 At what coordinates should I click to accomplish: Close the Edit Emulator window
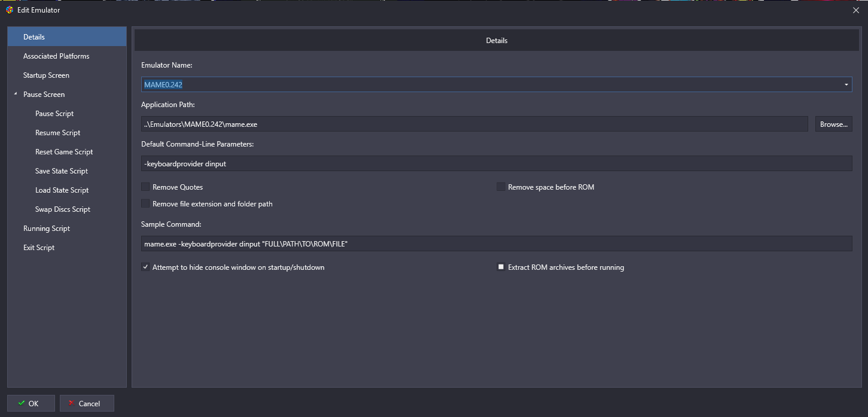point(856,10)
